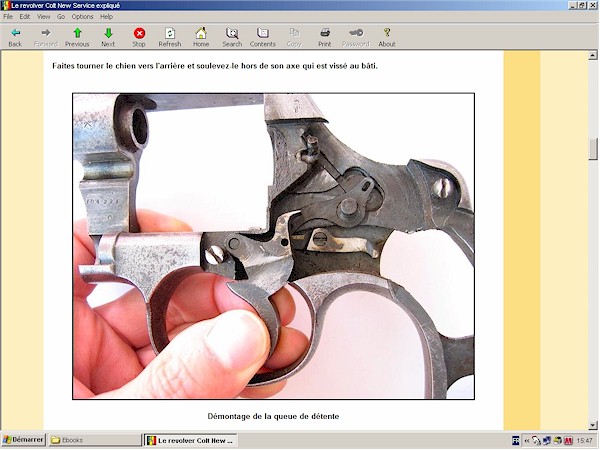Screen dimensions: 600x450
Task: Open the About toolbar icon
Action: [387, 33]
